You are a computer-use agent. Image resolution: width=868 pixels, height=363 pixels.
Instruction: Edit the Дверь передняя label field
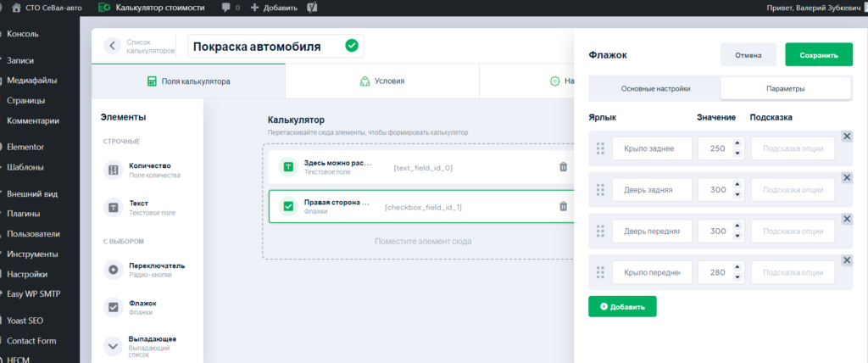tap(652, 231)
